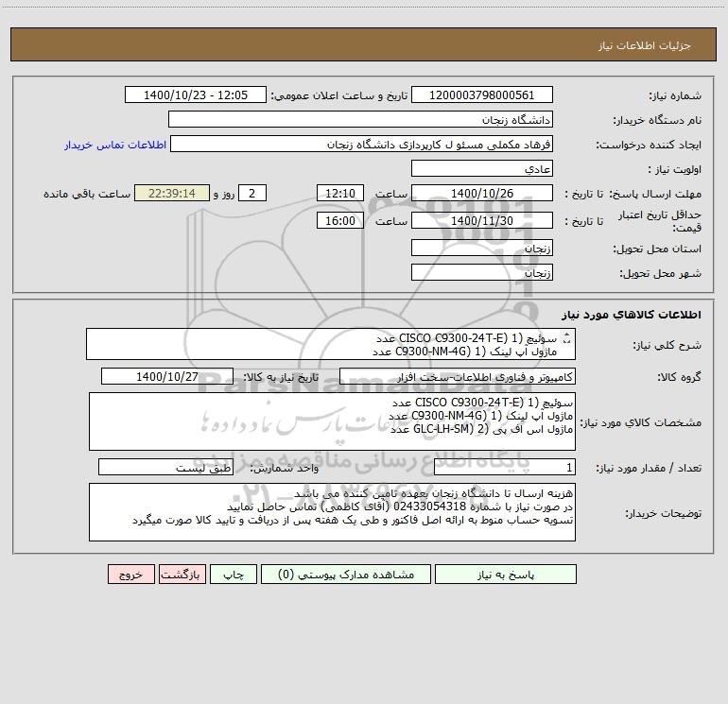
Task: Click the remaining days field showing 2
Action: pyautogui.click(x=252, y=193)
